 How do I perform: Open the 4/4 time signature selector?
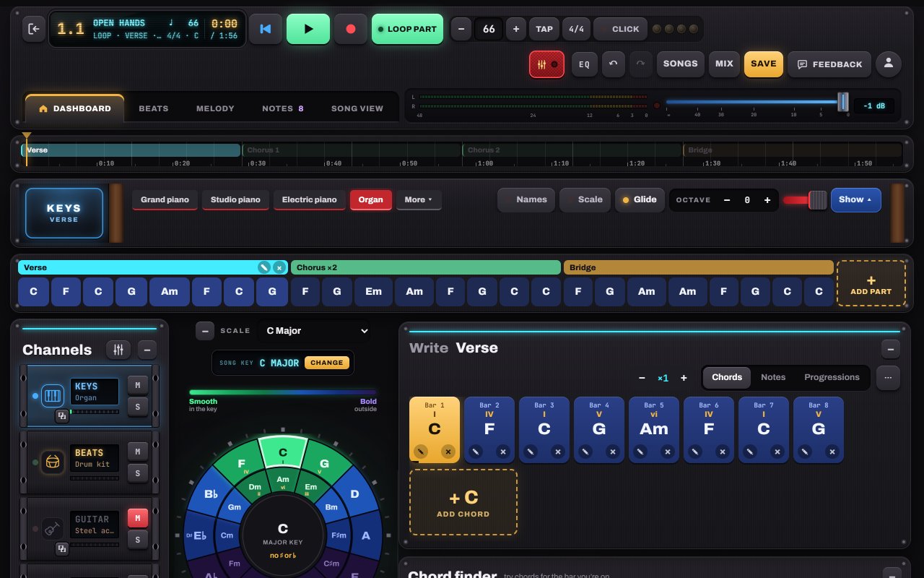576,29
